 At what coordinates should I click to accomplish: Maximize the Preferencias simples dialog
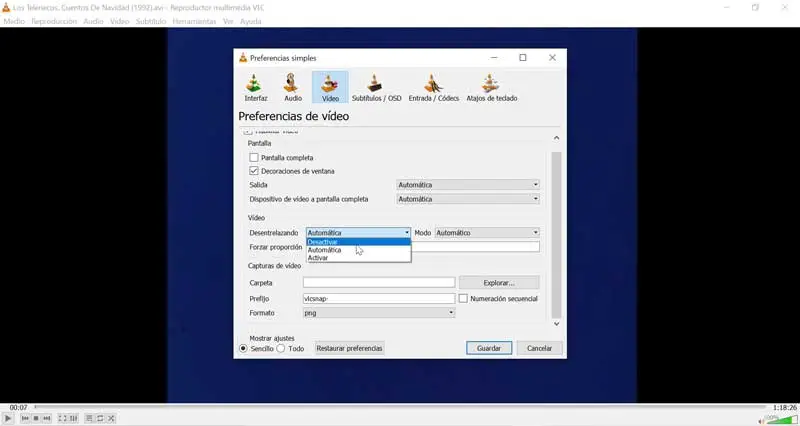522,58
